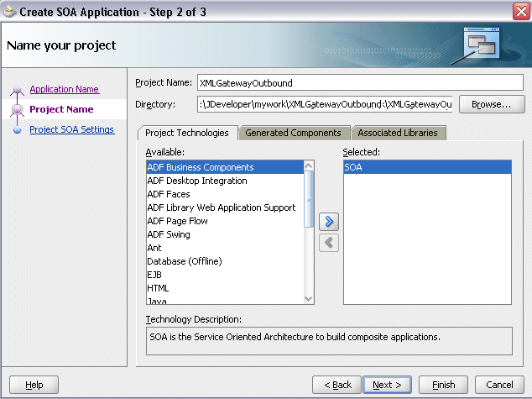Click the Technology Description text box

(x=329, y=341)
